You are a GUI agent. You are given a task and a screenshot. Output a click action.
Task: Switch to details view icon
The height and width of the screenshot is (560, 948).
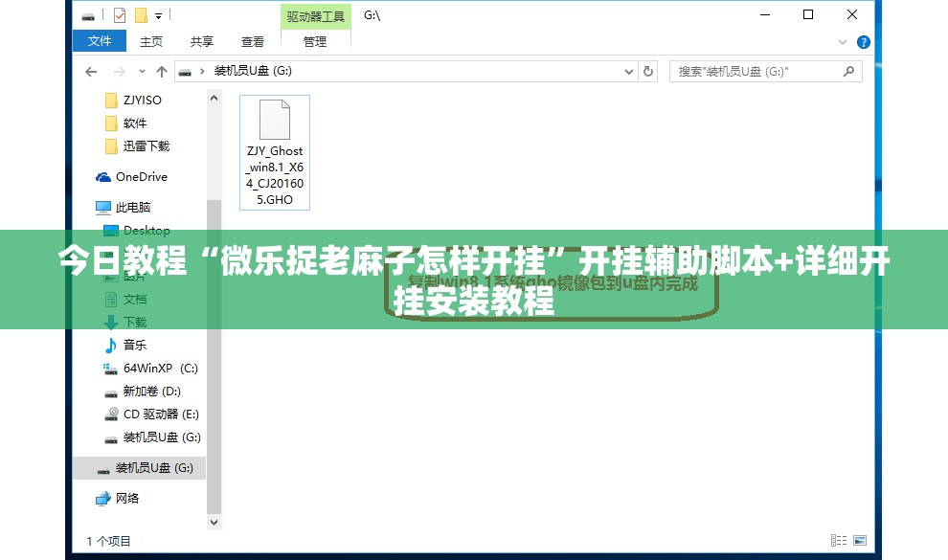(839, 540)
